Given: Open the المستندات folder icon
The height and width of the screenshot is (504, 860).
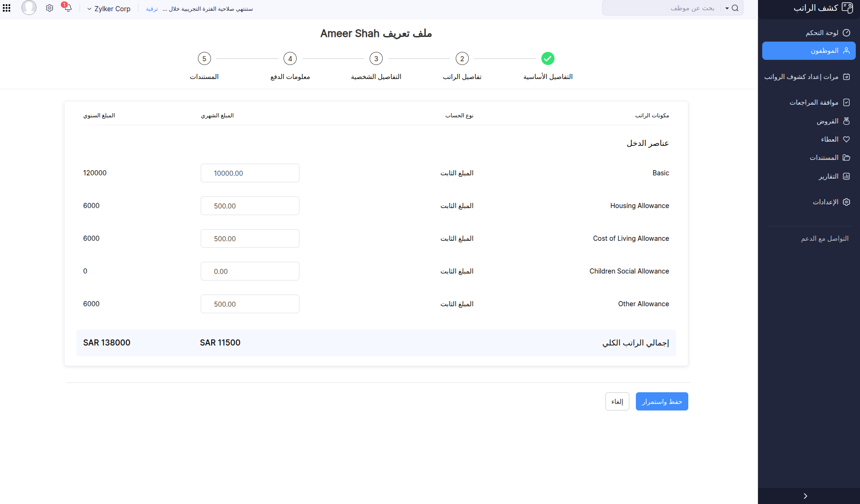Looking at the screenshot, I should 846,157.
